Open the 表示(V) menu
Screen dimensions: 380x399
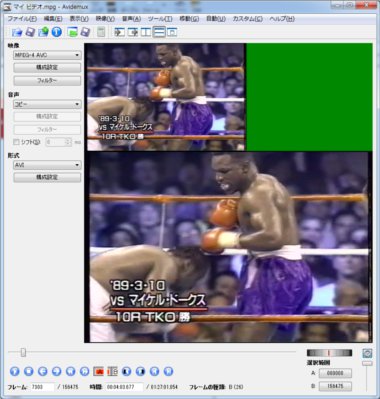coord(79,19)
